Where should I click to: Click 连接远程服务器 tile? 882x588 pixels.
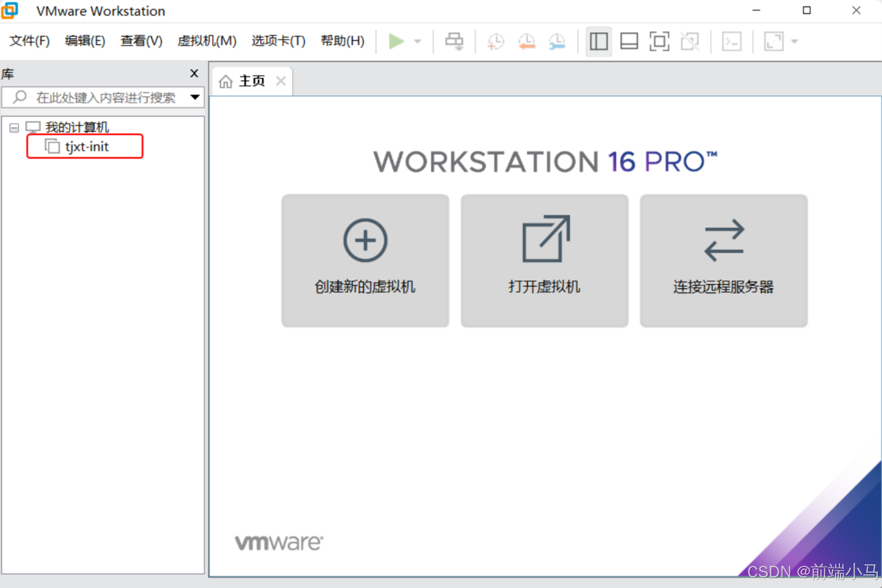[x=724, y=261]
